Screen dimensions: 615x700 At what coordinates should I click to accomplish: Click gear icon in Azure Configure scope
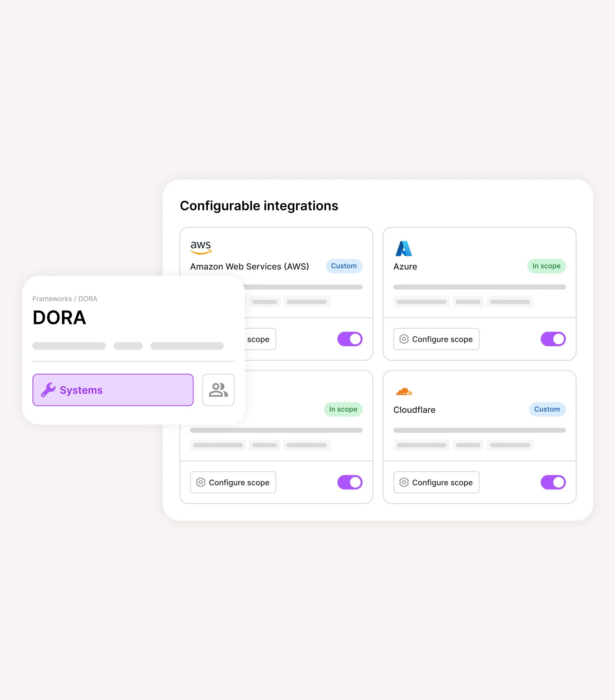click(x=404, y=339)
